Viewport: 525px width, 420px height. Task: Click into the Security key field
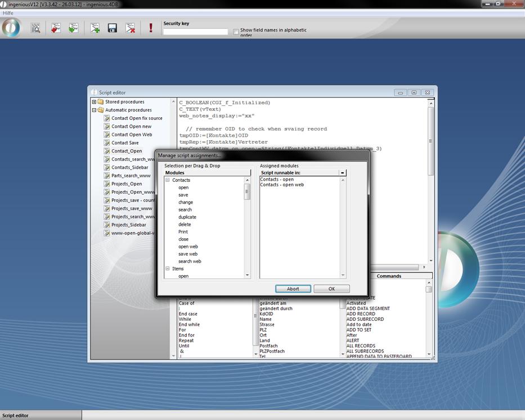(x=195, y=32)
